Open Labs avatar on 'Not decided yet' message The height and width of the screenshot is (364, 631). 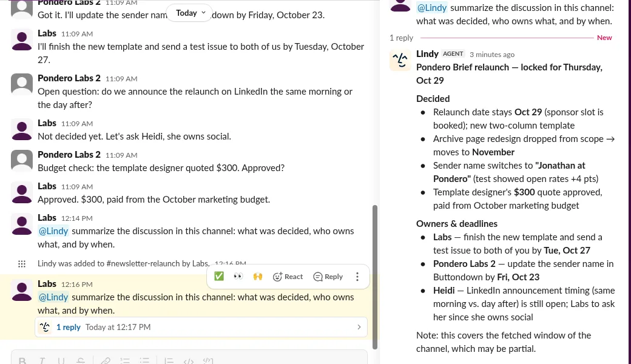22,130
